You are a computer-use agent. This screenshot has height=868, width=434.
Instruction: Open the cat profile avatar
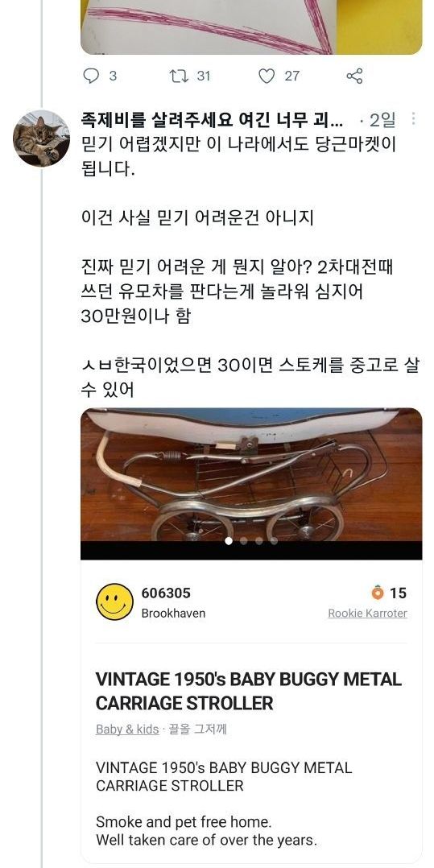tap(42, 138)
